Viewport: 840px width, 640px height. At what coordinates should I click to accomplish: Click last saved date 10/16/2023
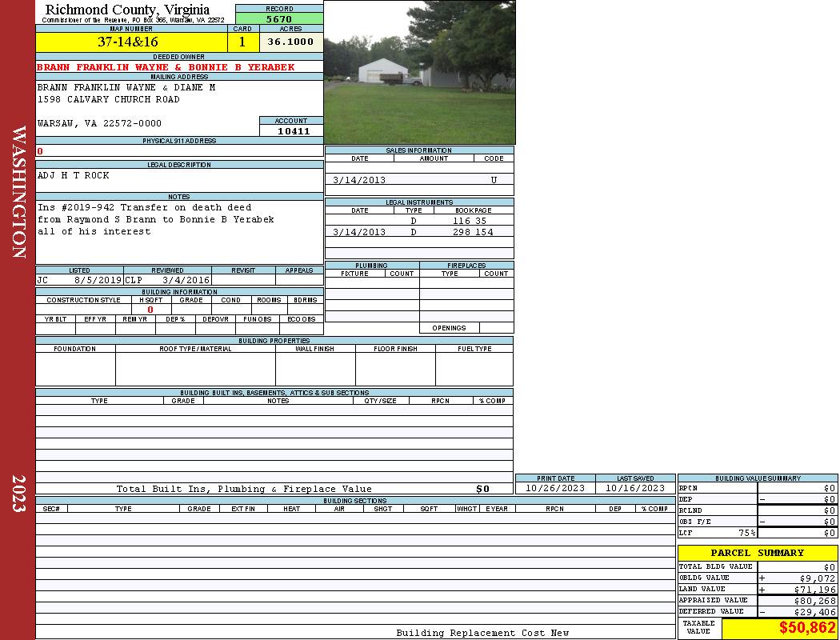(635, 488)
